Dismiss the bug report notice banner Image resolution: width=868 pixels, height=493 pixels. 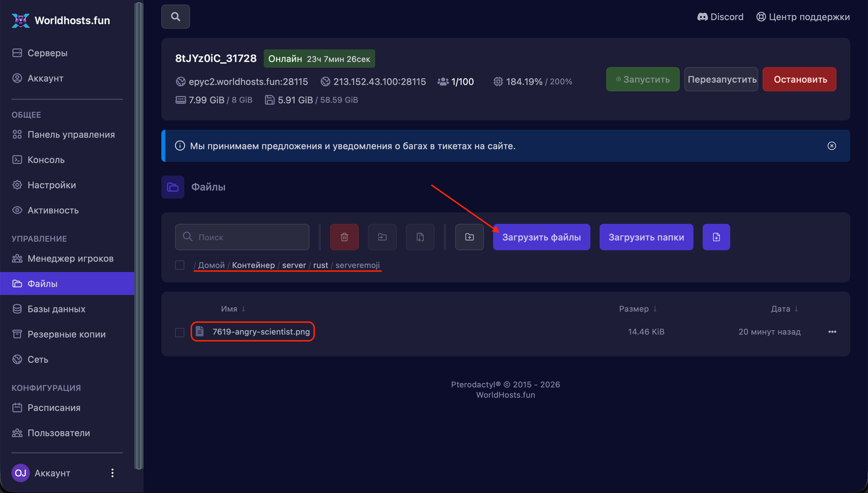[x=832, y=145]
